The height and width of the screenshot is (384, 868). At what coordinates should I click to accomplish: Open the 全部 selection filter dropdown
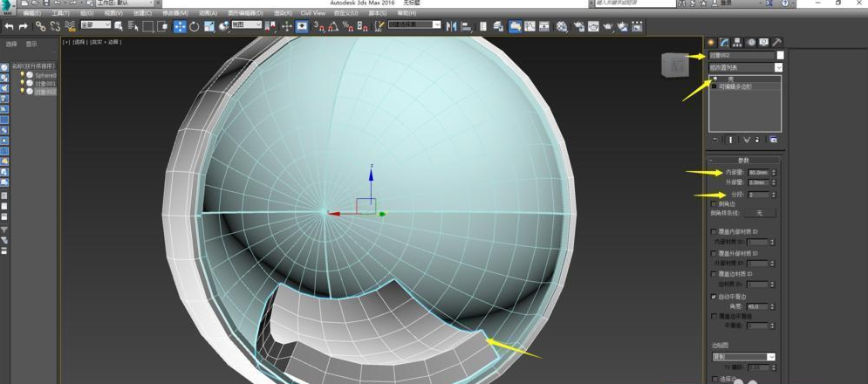[95, 25]
